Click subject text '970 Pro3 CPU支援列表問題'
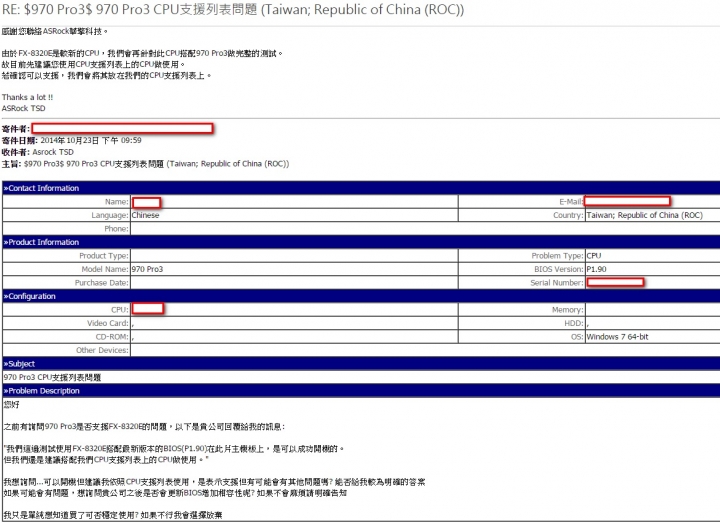 tap(52, 377)
